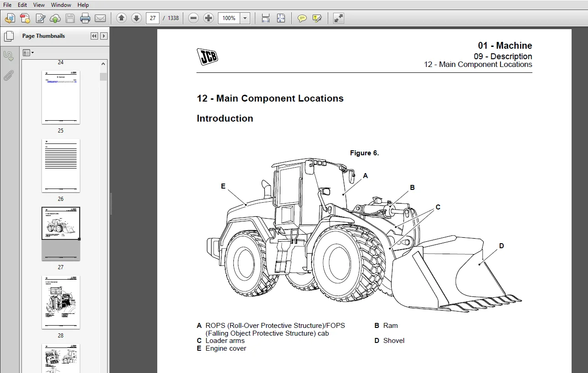588x373 pixels.
Task: Go to previous page with up arrow
Action: click(121, 18)
